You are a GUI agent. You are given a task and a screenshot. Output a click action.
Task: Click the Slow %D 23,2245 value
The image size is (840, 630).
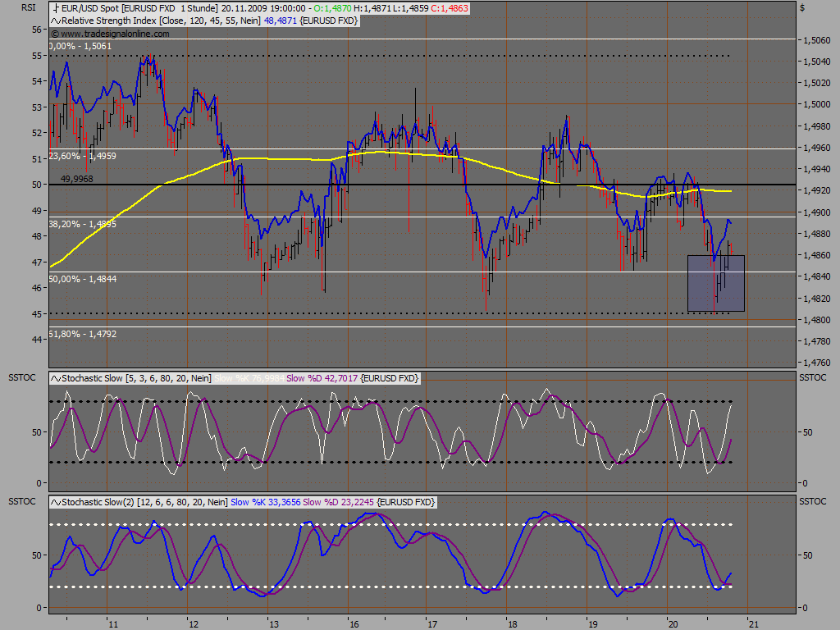click(339, 503)
